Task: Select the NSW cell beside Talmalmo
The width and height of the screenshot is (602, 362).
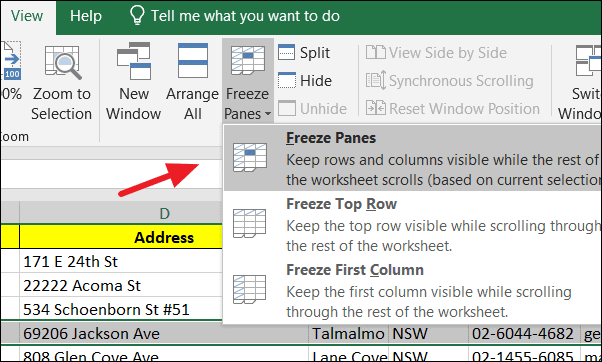Action: (x=428, y=333)
